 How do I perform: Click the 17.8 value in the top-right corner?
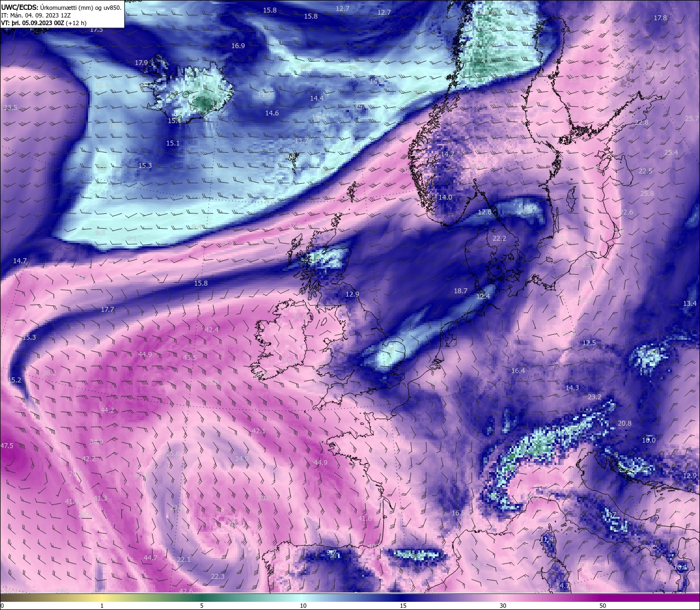[660, 18]
